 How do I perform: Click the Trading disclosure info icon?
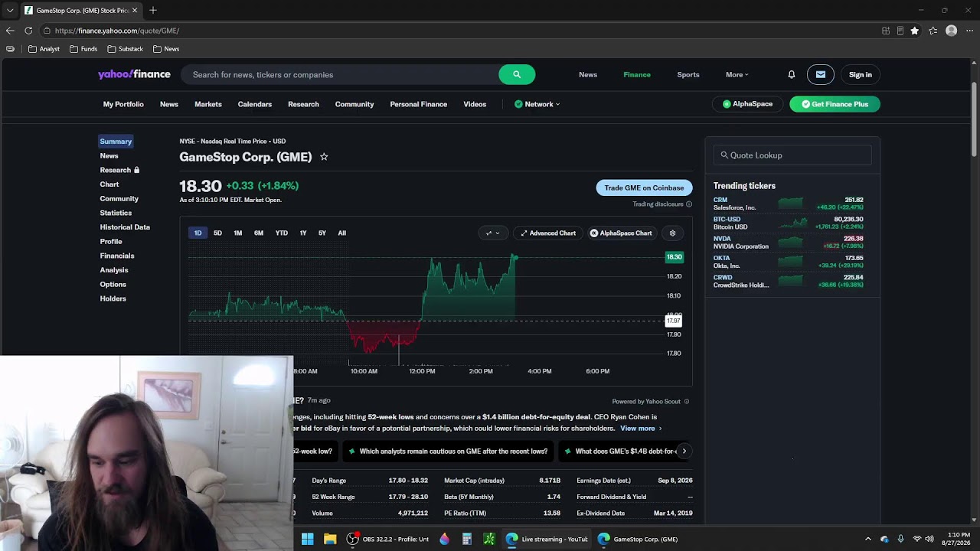[x=689, y=204]
